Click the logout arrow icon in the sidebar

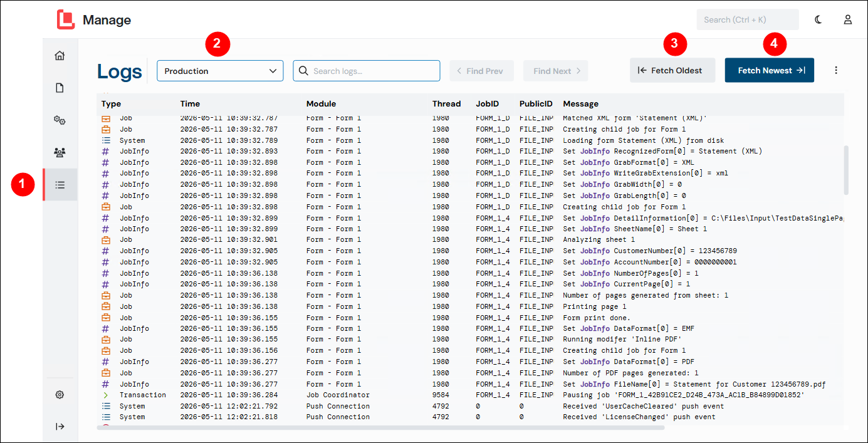(60, 427)
